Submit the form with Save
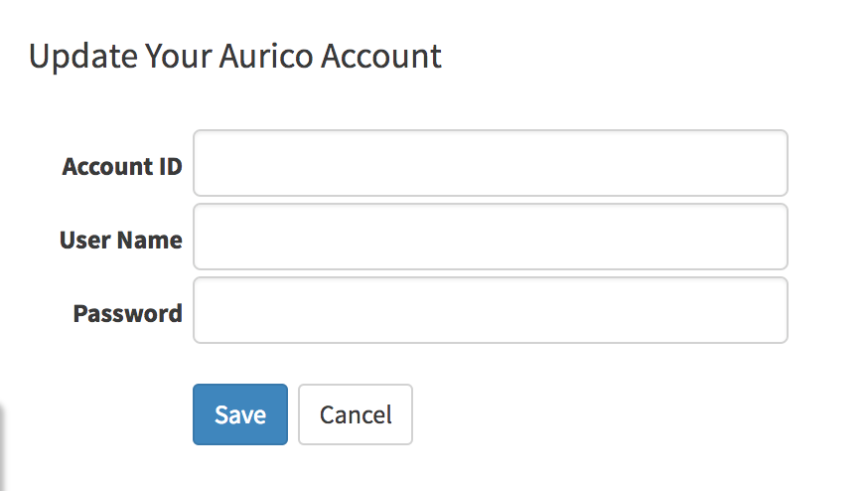 [239, 414]
